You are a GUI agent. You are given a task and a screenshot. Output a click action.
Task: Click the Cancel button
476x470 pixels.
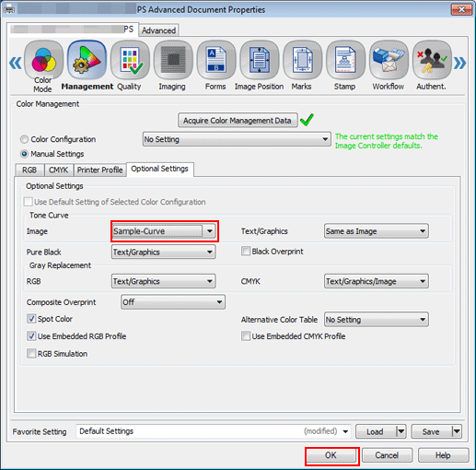click(x=387, y=455)
